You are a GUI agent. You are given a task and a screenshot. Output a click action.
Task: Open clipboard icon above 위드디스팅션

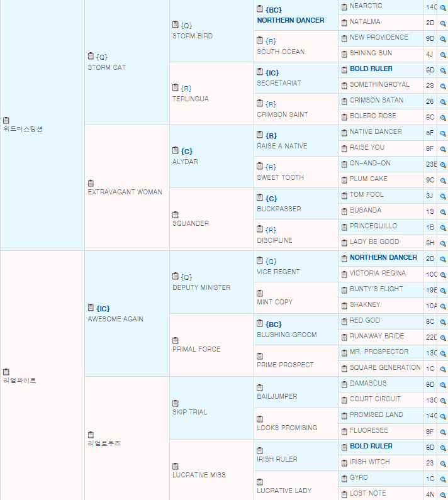[6, 120]
